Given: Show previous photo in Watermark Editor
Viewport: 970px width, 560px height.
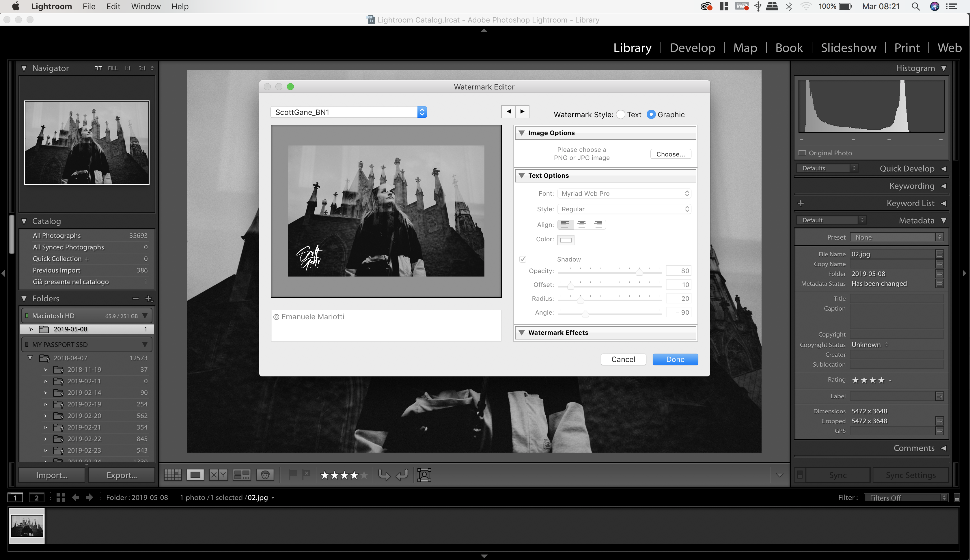Looking at the screenshot, I should [508, 111].
